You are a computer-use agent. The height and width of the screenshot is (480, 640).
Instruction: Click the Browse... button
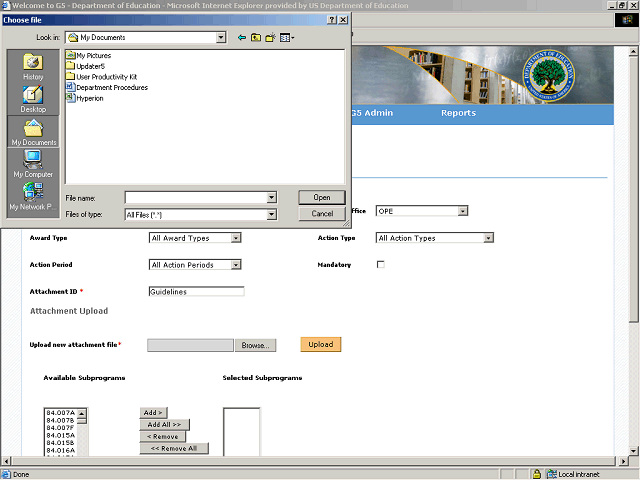pos(256,345)
